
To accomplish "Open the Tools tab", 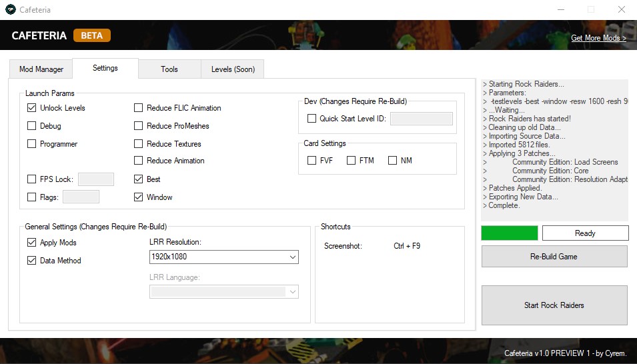I will (x=169, y=69).
